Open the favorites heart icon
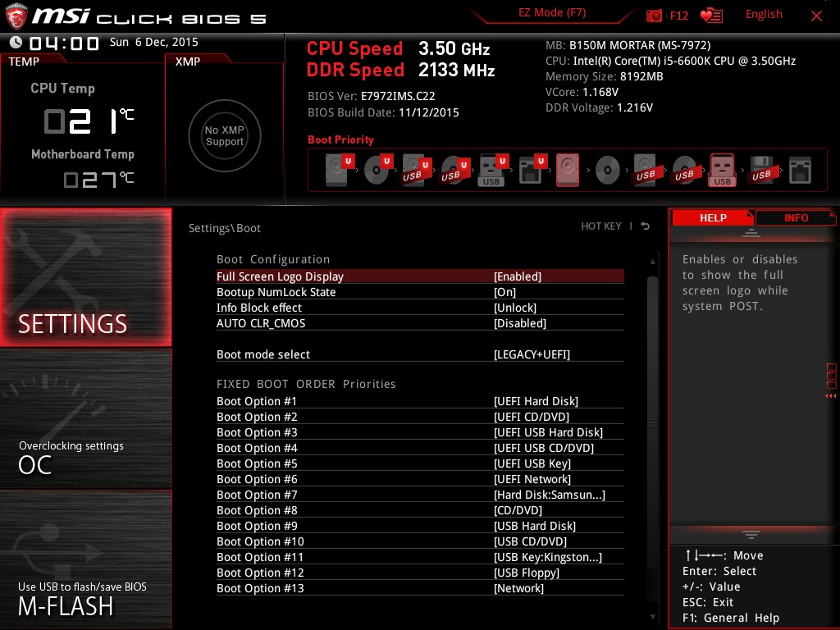The height and width of the screenshot is (630, 840). point(710,16)
